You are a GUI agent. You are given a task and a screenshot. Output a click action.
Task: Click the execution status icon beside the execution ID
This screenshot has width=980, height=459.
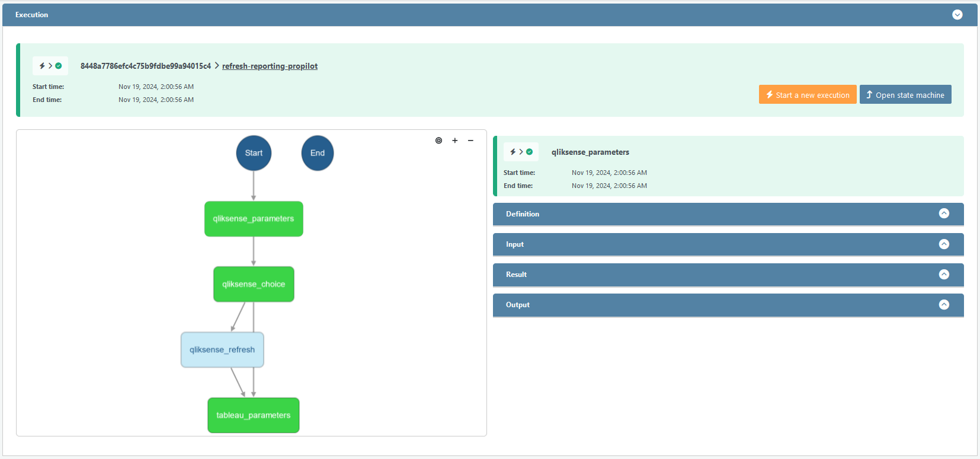coord(50,66)
